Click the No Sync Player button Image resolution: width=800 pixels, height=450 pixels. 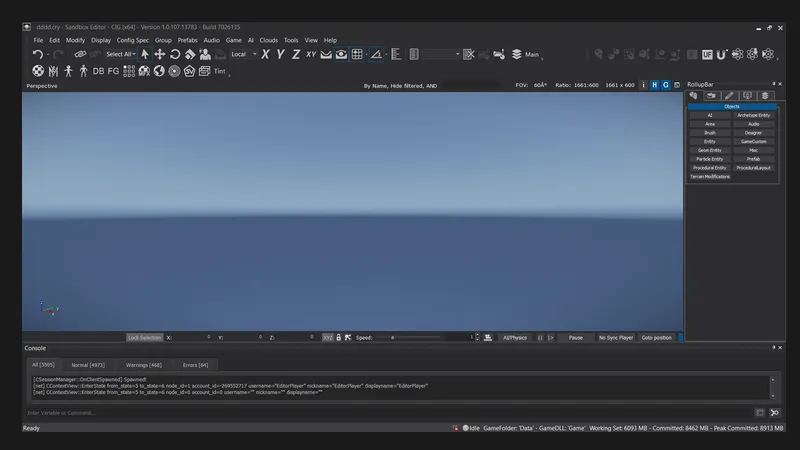point(616,338)
